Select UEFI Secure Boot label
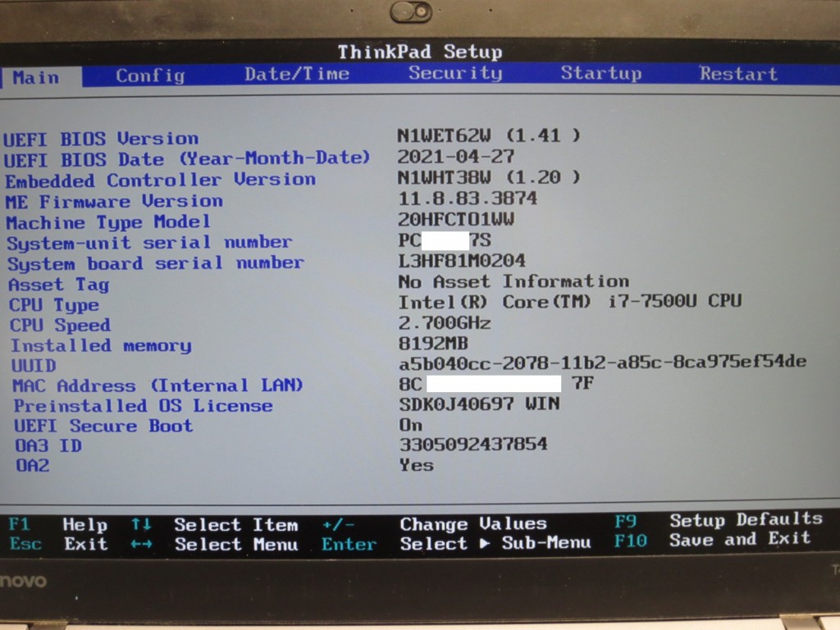Screen dimensions: 840x630 click(x=103, y=426)
